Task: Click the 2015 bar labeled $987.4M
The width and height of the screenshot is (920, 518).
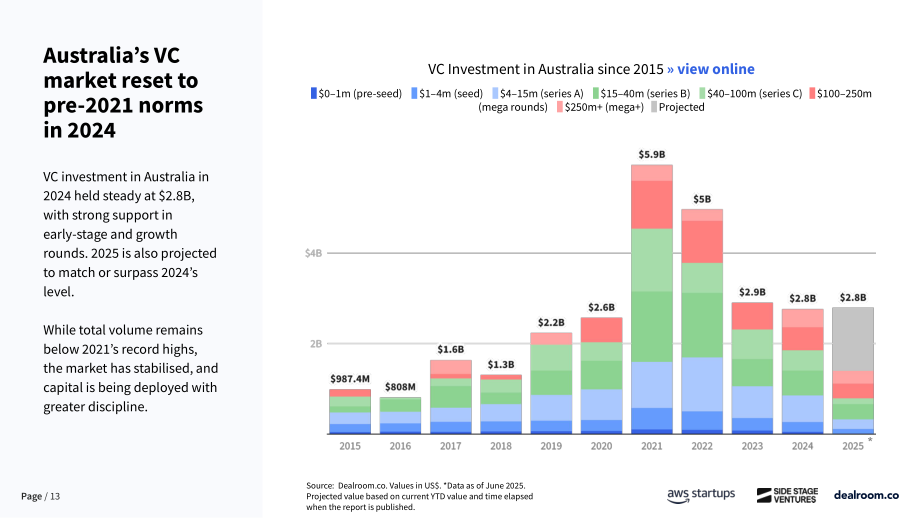Action: tap(350, 411)
